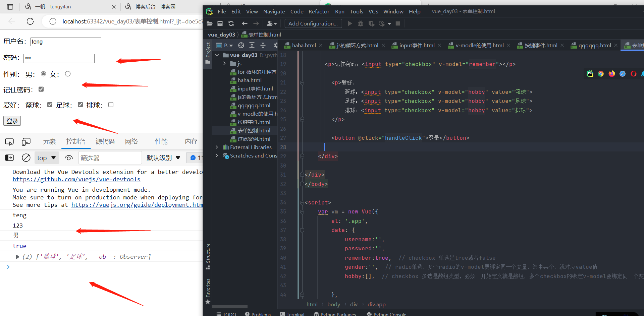Switch to the input事件.html editor tab
This screenshot has width=644, height=316.
[416, 45]
